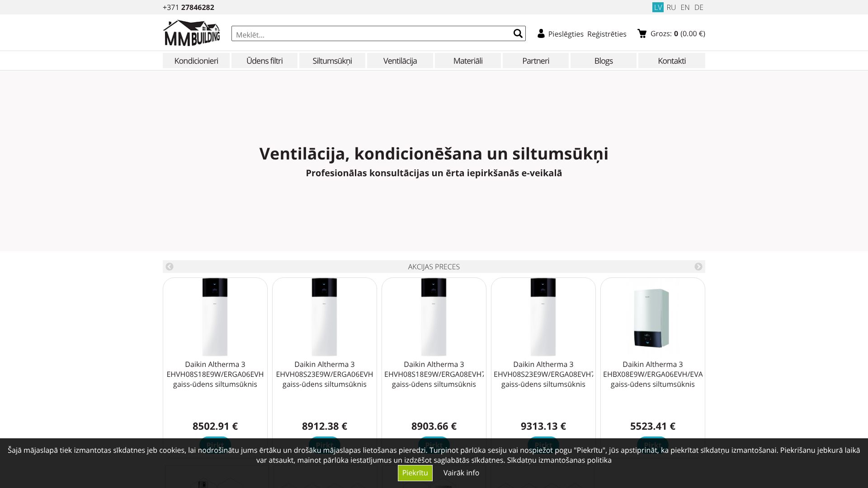Open the Kondicionieri menu

tap(196, 61)
